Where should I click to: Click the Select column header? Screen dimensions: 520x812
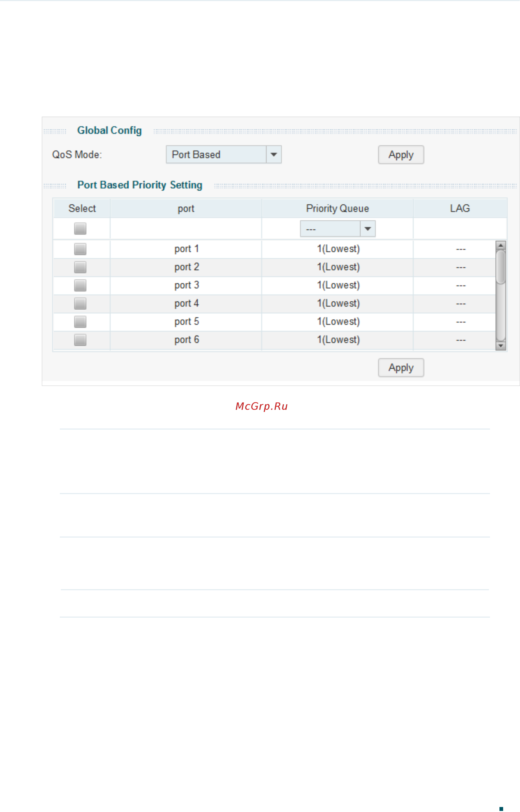[82, 208]
